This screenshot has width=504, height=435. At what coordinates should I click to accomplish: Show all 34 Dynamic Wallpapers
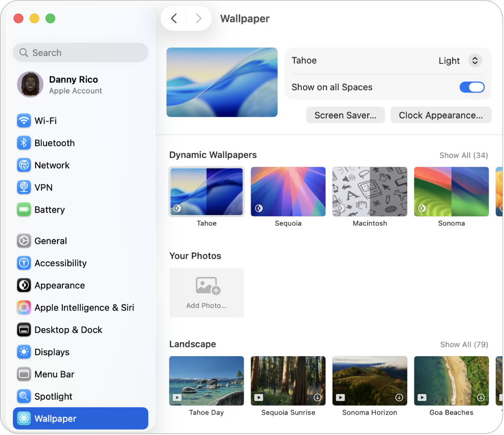point(464,155)
